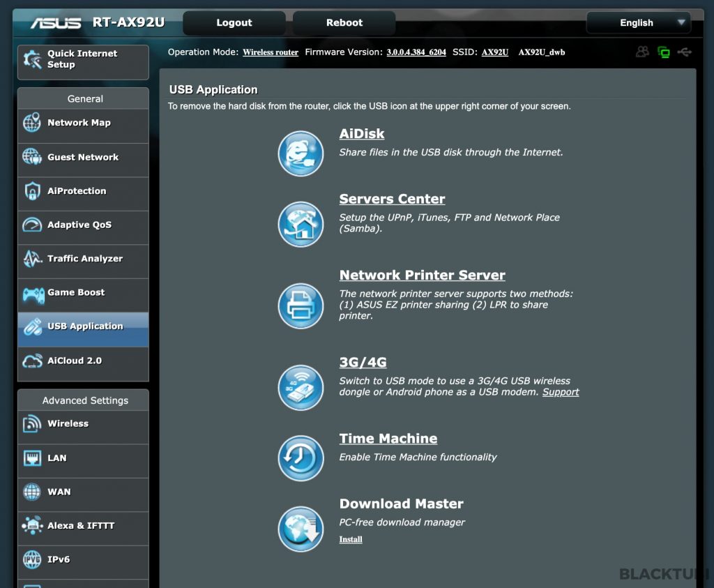Click the Logout button
Image resolution: width=714 pixels, height=588 pixels.
pyautogui.click(x=234, y=23)
